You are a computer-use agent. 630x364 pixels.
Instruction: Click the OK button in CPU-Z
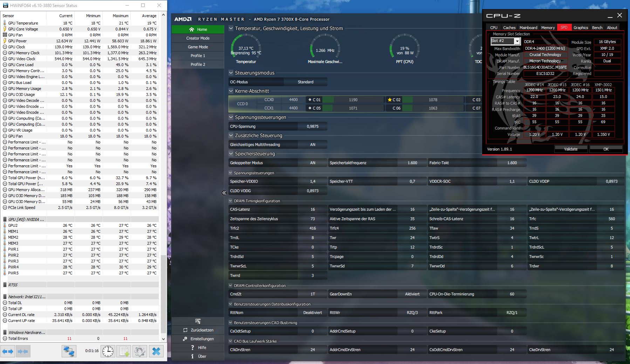point(606,149)
